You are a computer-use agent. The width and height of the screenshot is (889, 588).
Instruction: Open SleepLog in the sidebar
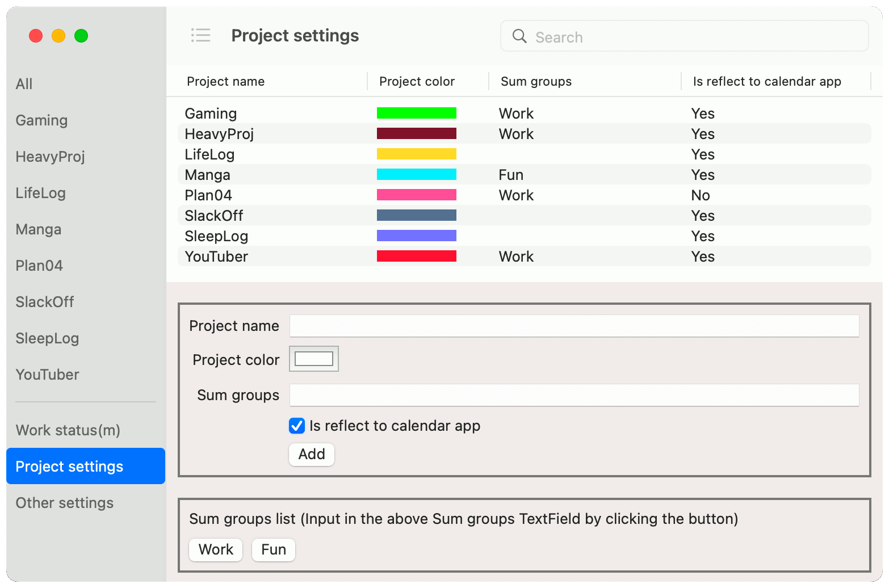(48, 338)
